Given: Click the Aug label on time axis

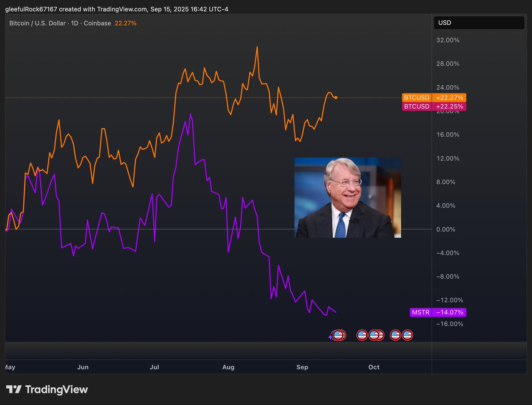Looking at the screenshot, I should point(228,367).
